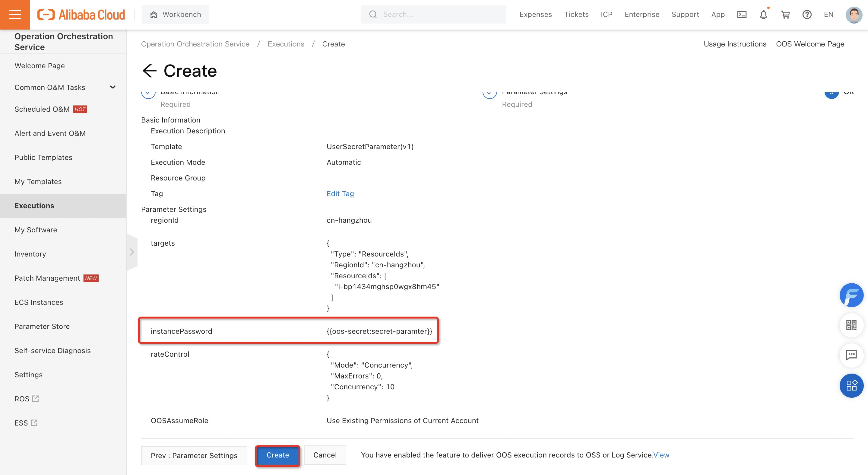The image size is (868, 475).
Task: Open Expenses in top bar
Action: [535, 14]
